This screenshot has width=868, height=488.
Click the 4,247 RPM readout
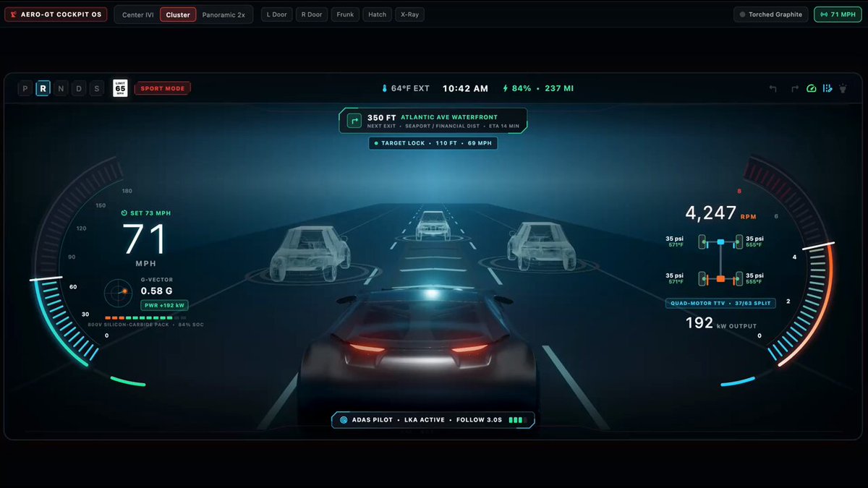tap(720, 213)
